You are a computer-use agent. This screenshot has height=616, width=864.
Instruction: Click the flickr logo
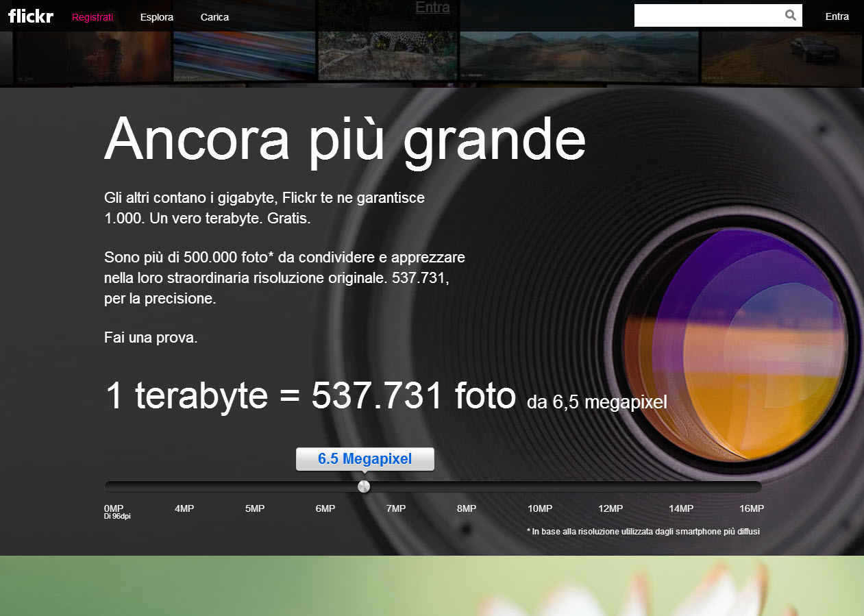[30, 15]
